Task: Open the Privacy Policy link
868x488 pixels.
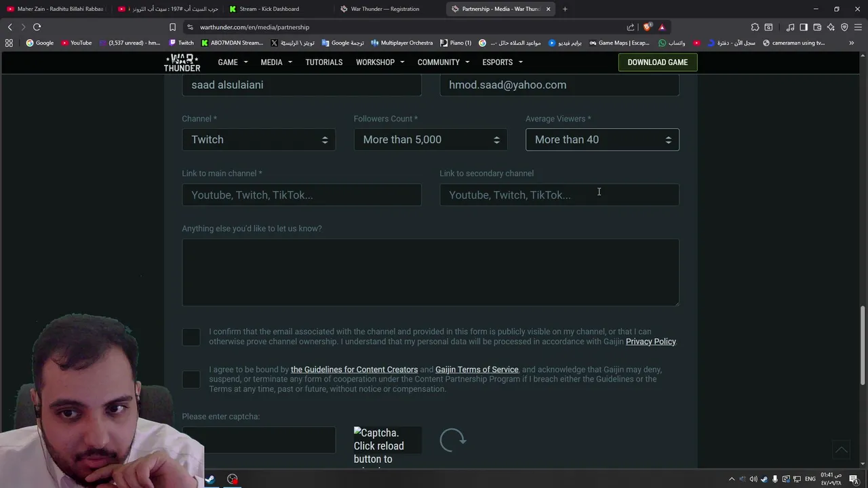Action: (x=650, y=342)
